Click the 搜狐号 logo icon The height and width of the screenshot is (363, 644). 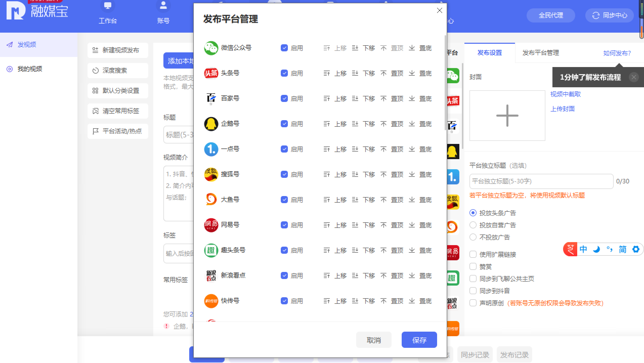pos(211,175)
